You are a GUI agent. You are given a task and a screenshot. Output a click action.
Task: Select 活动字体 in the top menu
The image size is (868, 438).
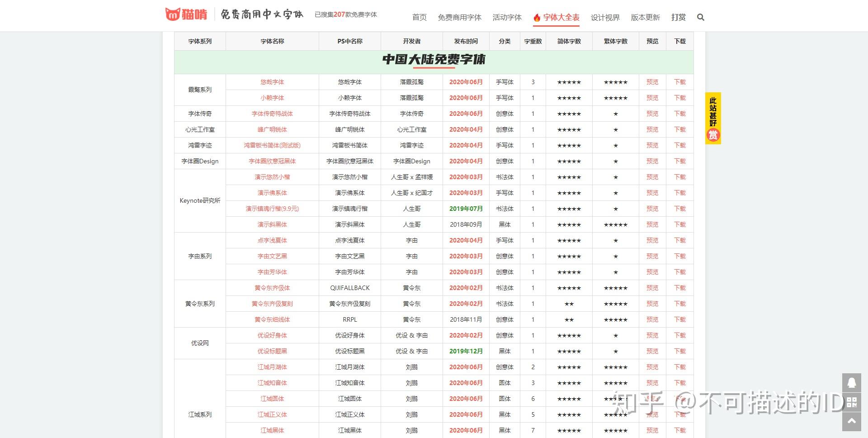(x=507, y=17)
